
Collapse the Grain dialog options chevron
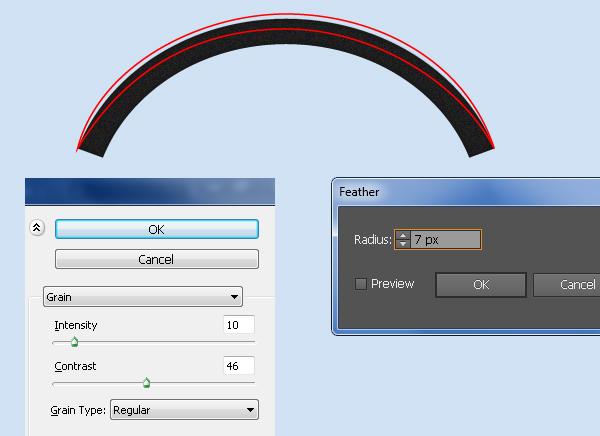click(37, 228)
